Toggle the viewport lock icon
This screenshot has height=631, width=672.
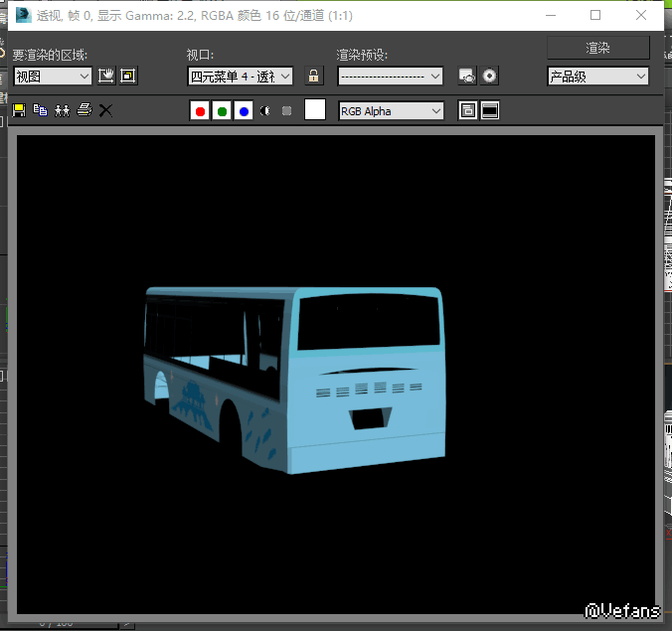(x=314, y=77)
